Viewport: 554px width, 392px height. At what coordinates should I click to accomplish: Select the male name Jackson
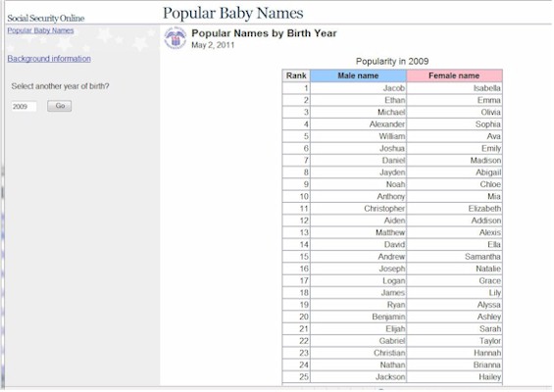coord(390,376)
